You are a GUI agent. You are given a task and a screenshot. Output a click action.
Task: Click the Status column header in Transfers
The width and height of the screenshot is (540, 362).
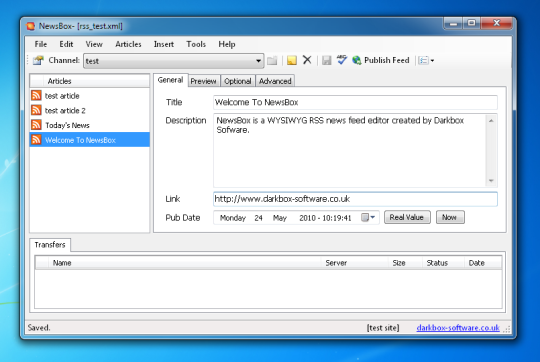click(x=443, y=263)
